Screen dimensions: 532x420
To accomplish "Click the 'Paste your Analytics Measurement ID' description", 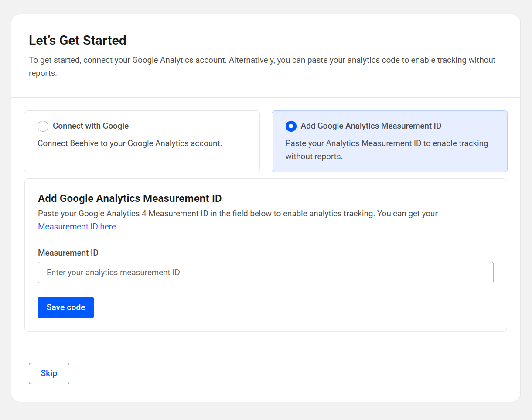I will pyautogui.click(x=387, y=150).
